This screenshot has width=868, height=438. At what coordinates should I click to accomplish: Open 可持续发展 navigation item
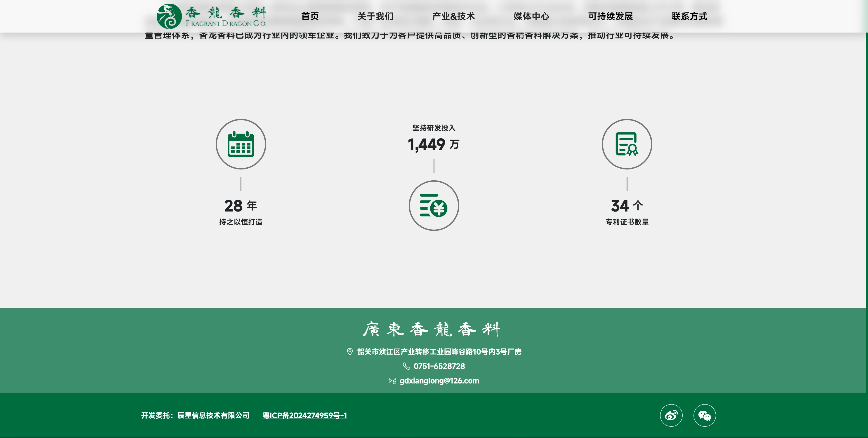click(x=610, y=16)
